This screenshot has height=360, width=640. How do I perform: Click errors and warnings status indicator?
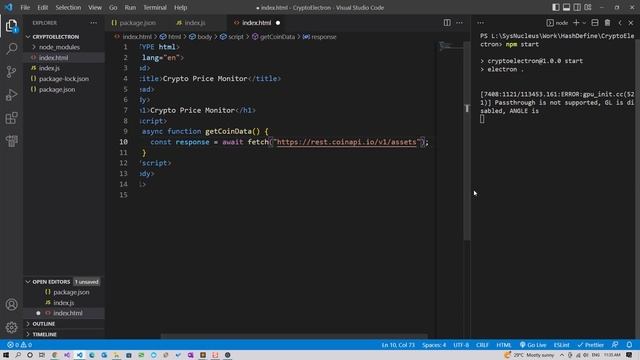click(x=20, y=345)
